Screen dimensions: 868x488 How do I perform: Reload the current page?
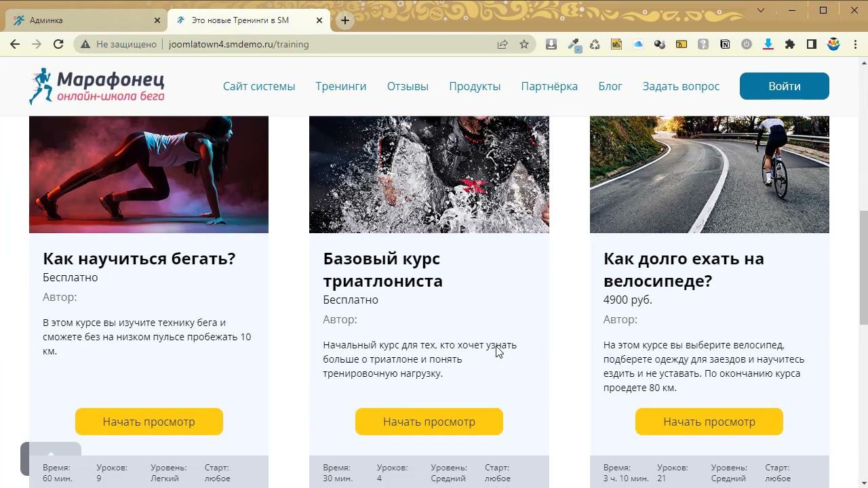point(58,44)
